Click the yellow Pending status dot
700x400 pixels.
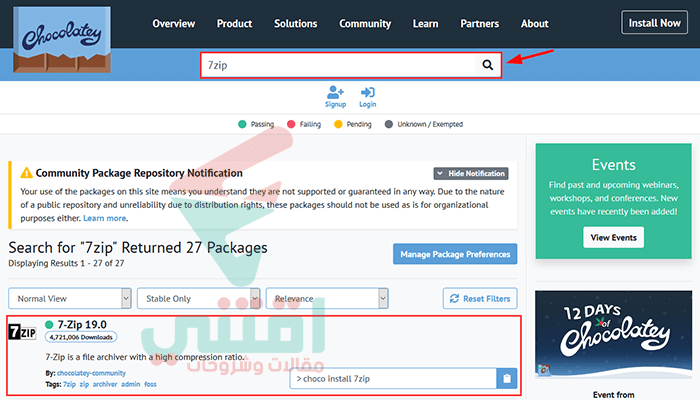338,124
